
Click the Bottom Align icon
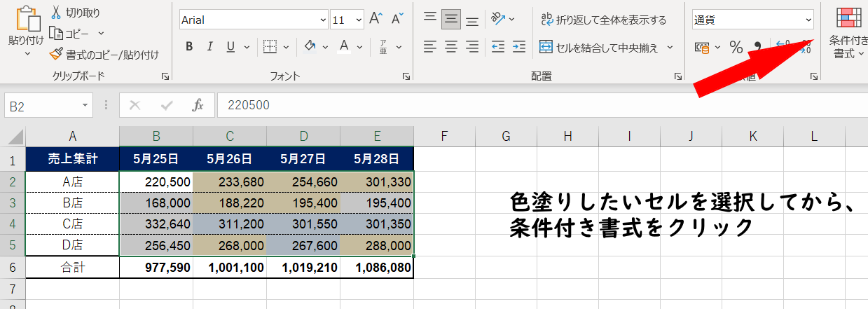pos(472,20)
